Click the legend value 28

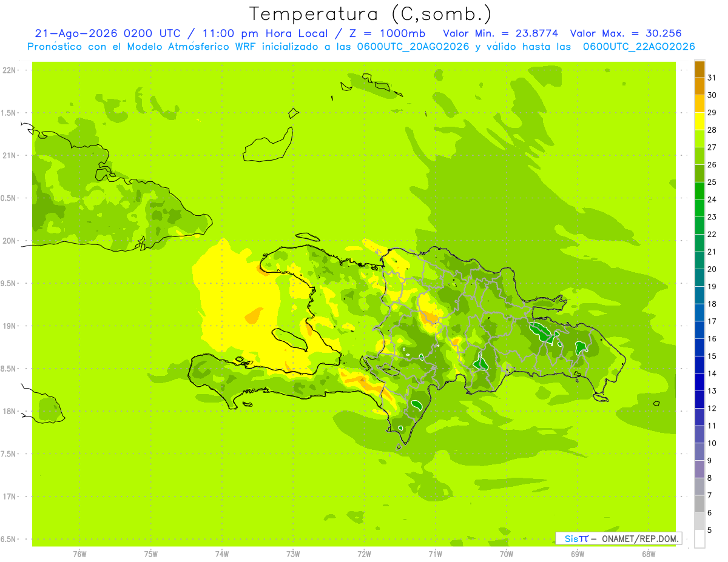coord(712,130)
